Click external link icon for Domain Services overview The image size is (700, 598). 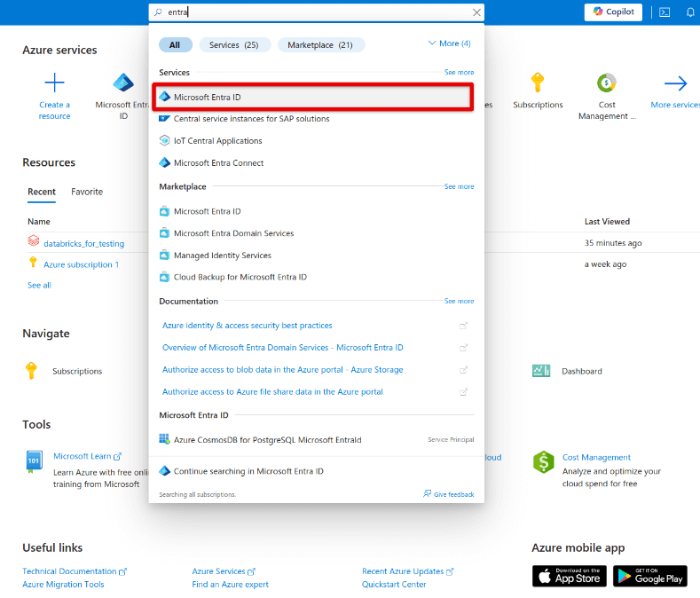[463, 348]
